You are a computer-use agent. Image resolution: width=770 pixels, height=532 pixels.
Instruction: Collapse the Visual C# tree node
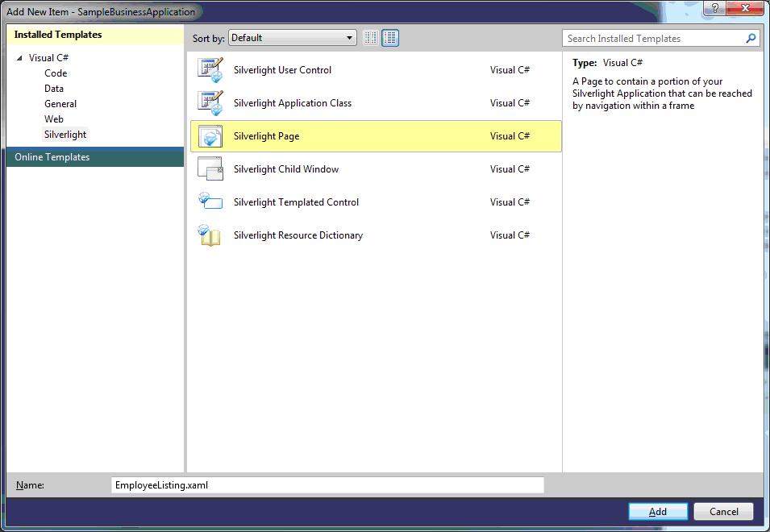click(19, 58)
